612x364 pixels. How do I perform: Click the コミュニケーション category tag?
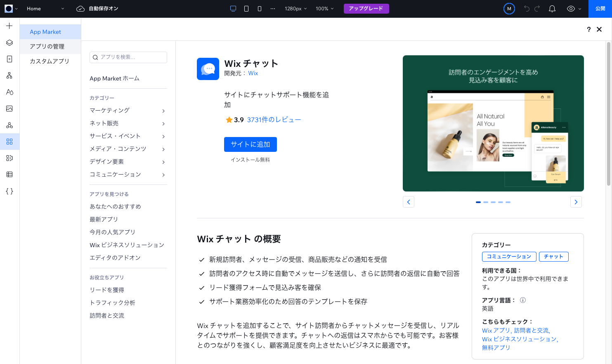click(509, 257)
